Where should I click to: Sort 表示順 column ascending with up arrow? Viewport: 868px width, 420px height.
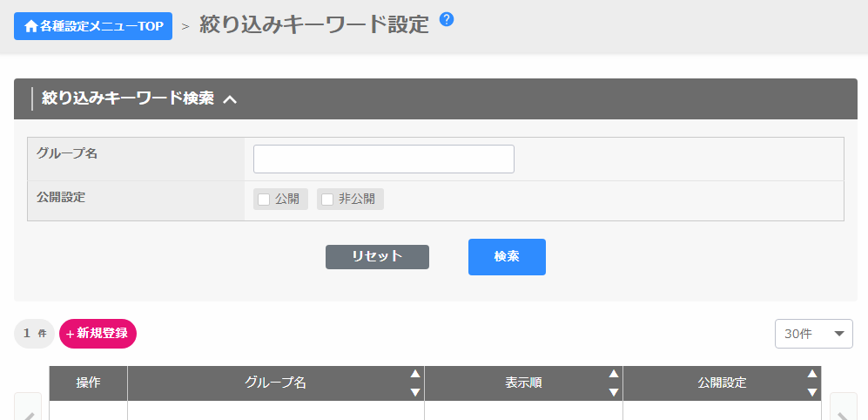click(614, 374)
